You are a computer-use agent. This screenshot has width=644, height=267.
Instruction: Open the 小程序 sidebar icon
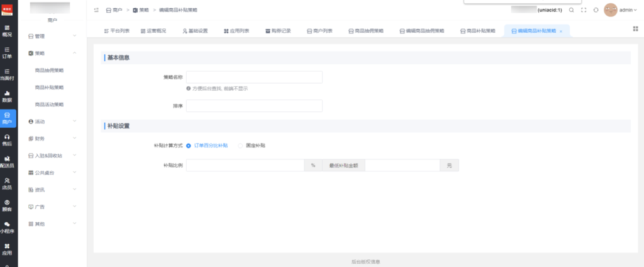[x=7, y=227]
